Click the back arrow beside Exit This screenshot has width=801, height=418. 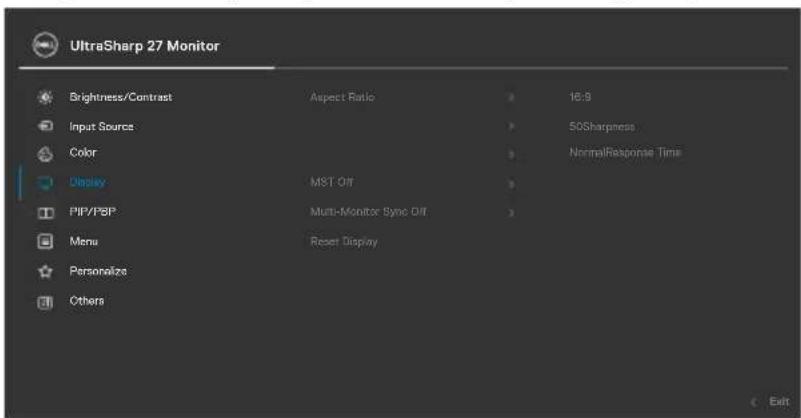754,403
